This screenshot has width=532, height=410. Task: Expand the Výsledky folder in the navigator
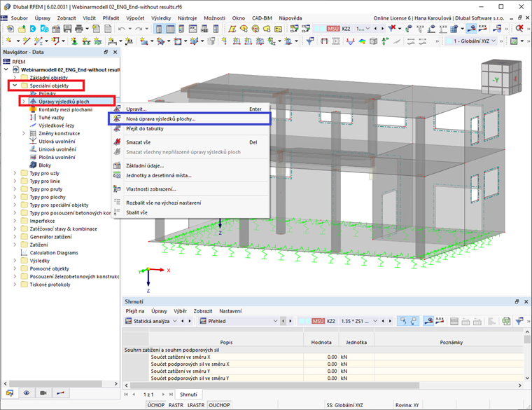point(15,261)
